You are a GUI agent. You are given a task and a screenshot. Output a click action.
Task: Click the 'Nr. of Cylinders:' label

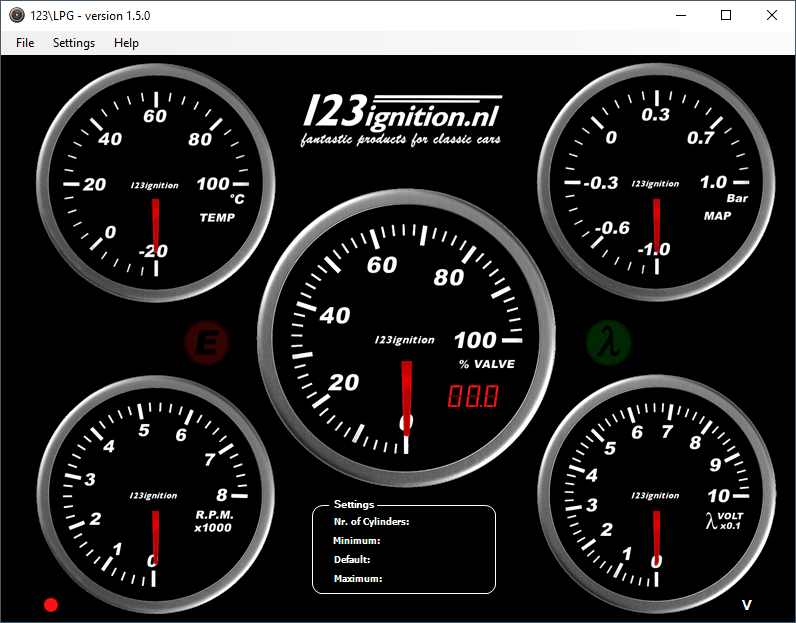point(371,521)
